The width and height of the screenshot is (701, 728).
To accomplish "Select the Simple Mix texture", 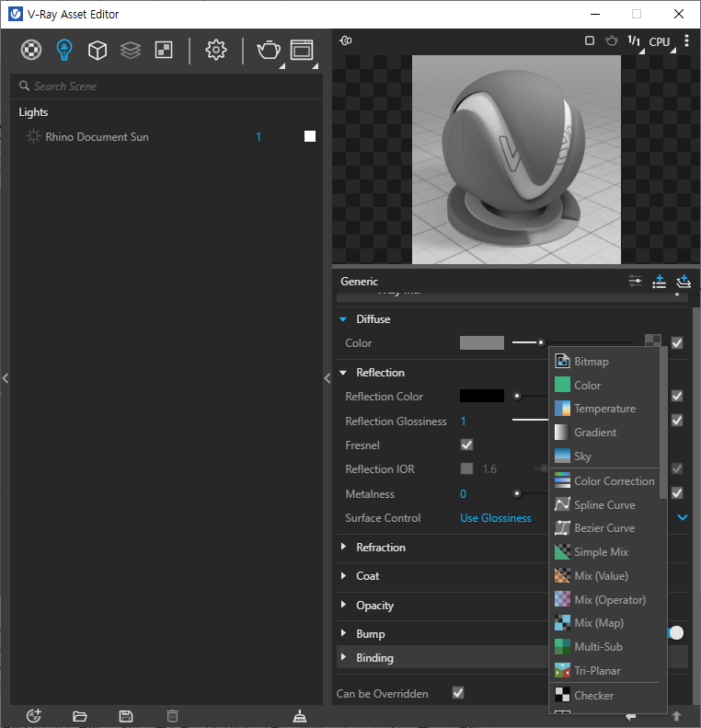I will pos(604,552).
